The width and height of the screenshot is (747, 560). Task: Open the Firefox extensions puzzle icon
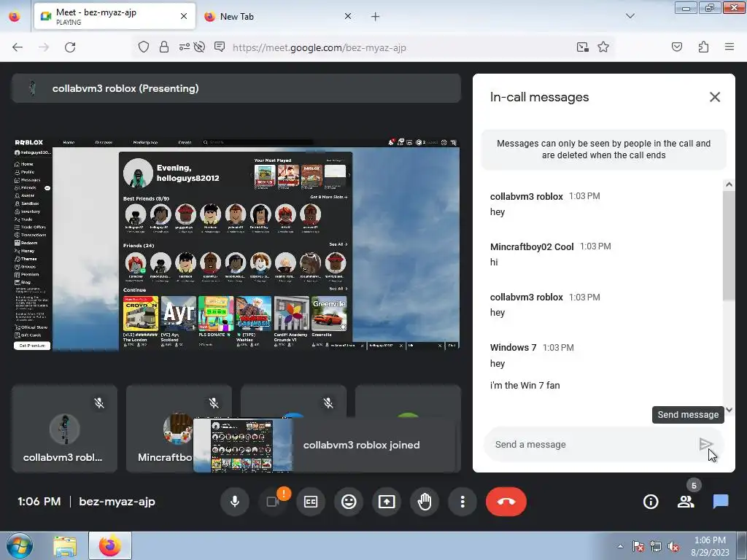703,47
